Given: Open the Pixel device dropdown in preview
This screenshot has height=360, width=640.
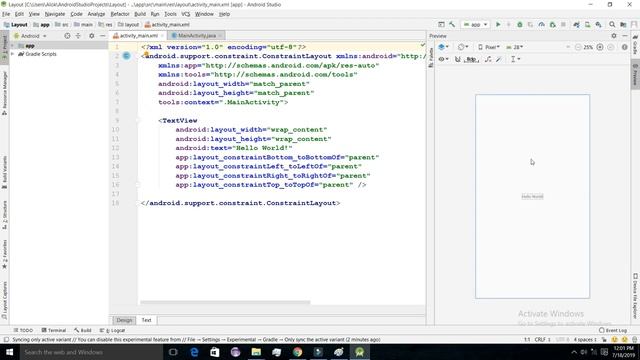Looking at the screenshot, I should click(x=489, y=47).
